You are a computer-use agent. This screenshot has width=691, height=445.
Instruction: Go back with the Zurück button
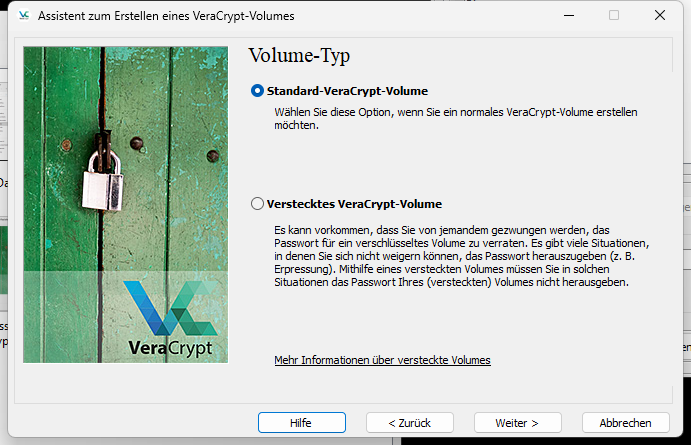point(410,423)
